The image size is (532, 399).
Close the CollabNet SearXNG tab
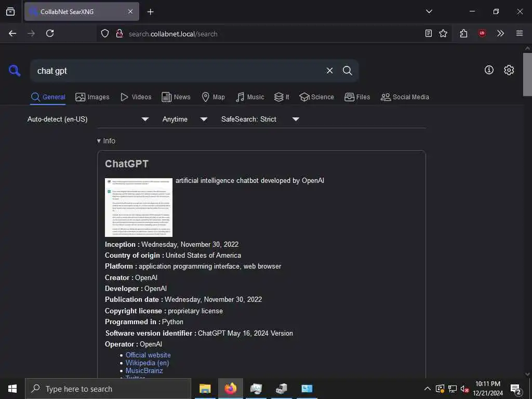(130, 11)
